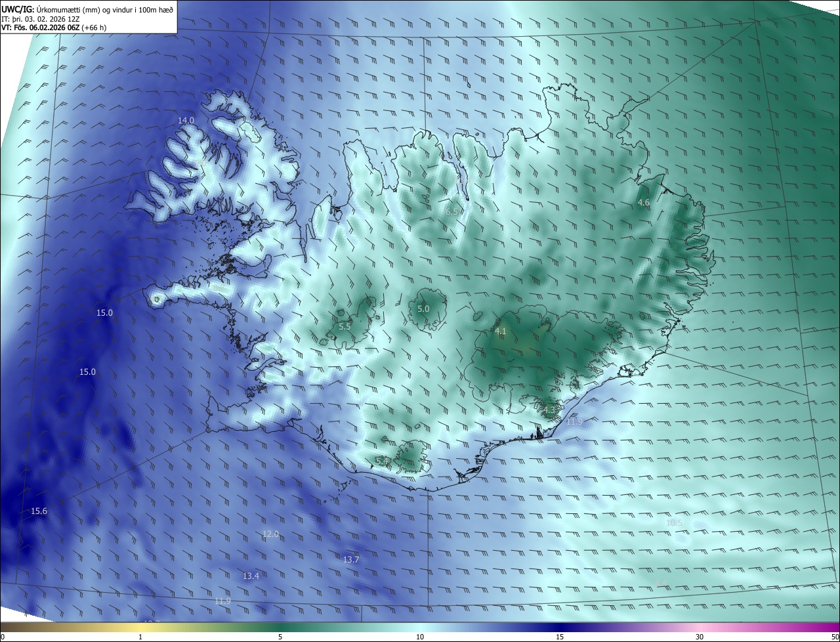The image size is (840, 642).
Task: Click the 13.4 value on the map
Action: 251,576
